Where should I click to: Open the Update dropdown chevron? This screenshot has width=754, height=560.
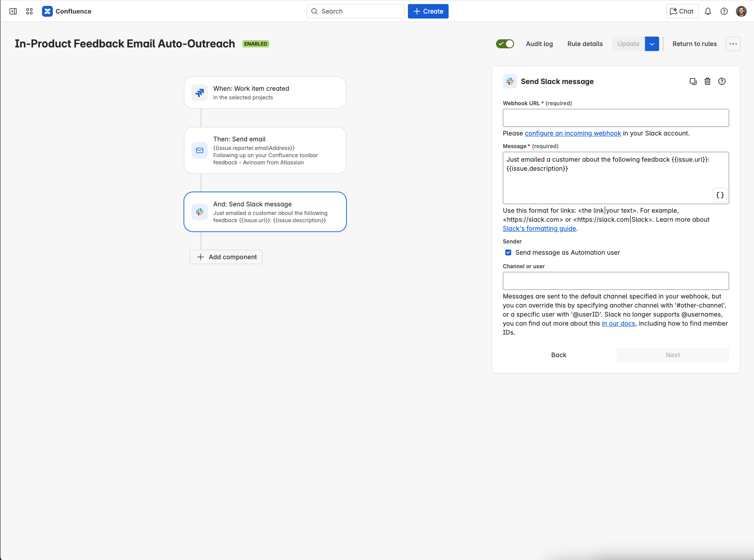tap(652, 44)
